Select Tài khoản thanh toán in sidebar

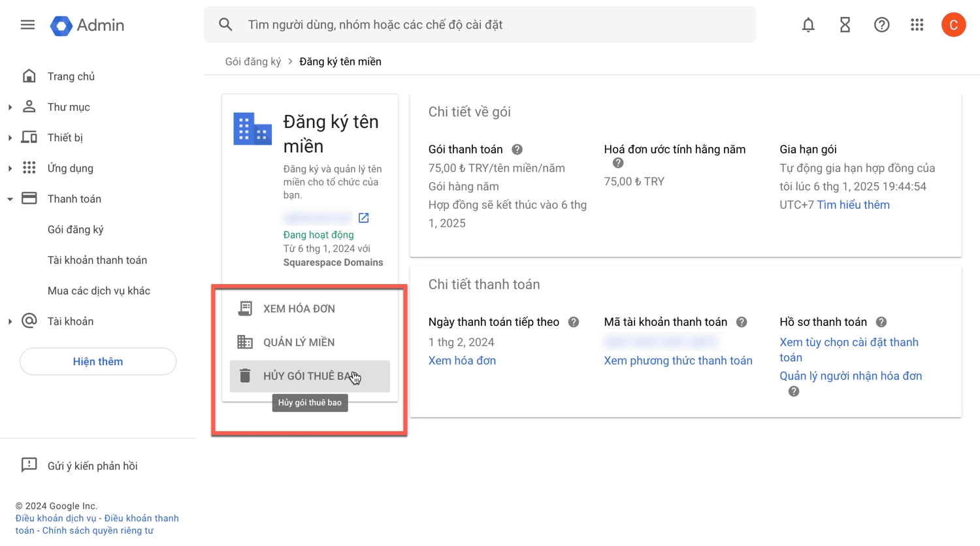(97, 260)
